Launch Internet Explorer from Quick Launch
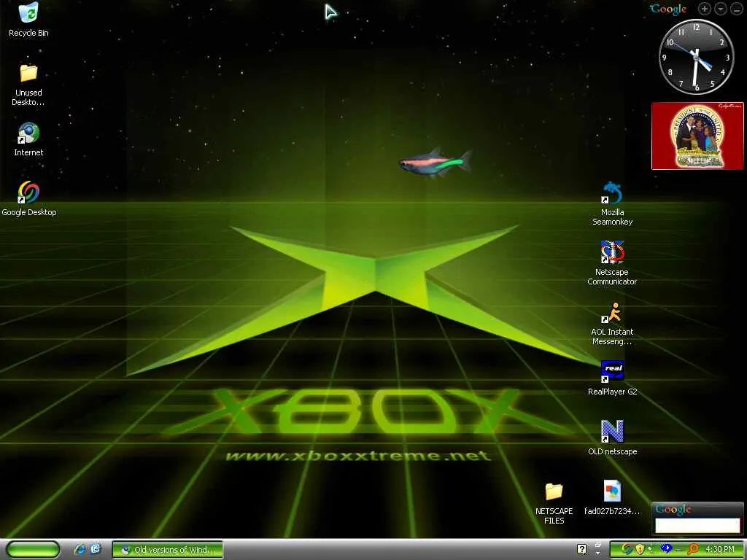The image size is (747, 560). (80, 550)
